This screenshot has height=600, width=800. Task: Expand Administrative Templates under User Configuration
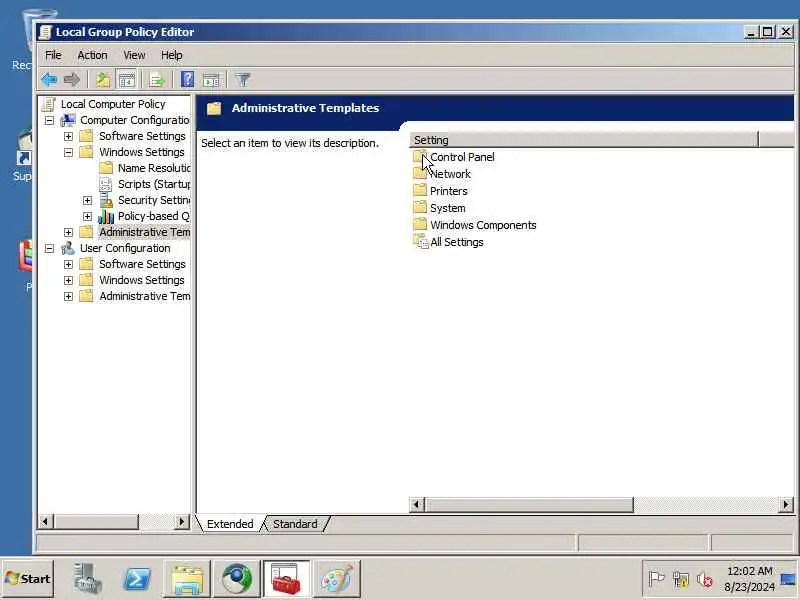coord(68,296)
